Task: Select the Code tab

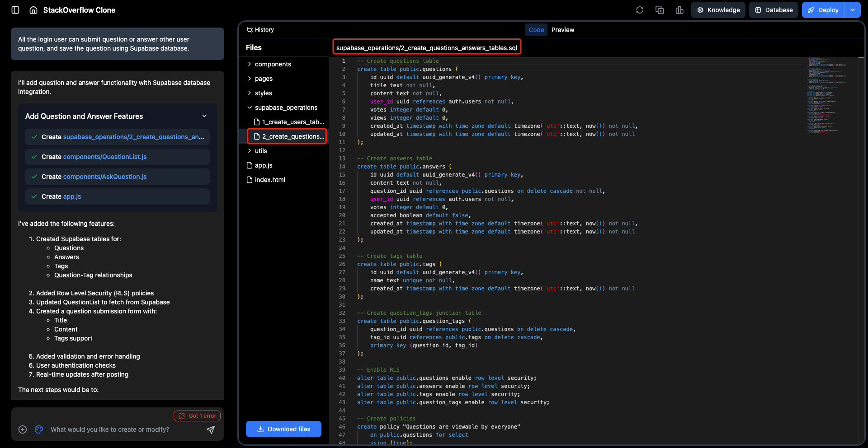Action: tap(536, 30)
